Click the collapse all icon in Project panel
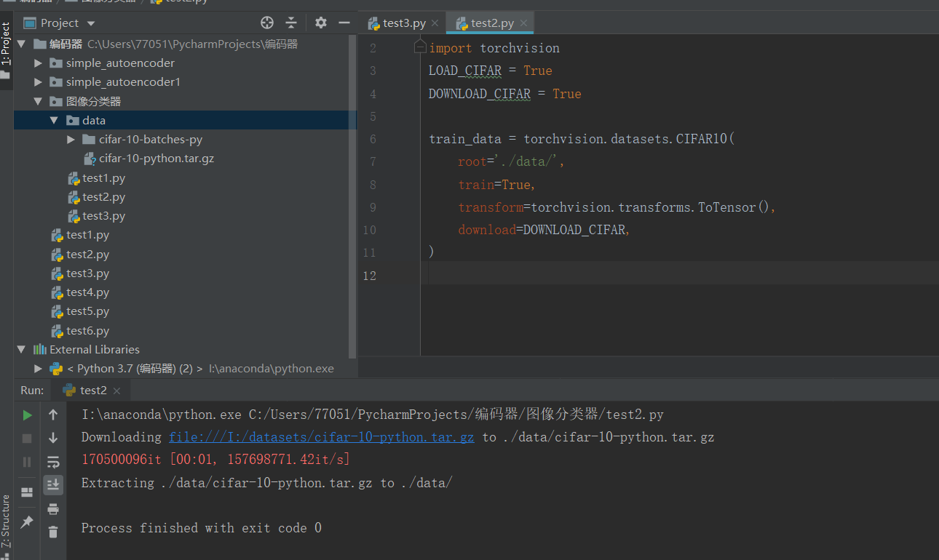The image size is (939, 560). click(291, 23)
